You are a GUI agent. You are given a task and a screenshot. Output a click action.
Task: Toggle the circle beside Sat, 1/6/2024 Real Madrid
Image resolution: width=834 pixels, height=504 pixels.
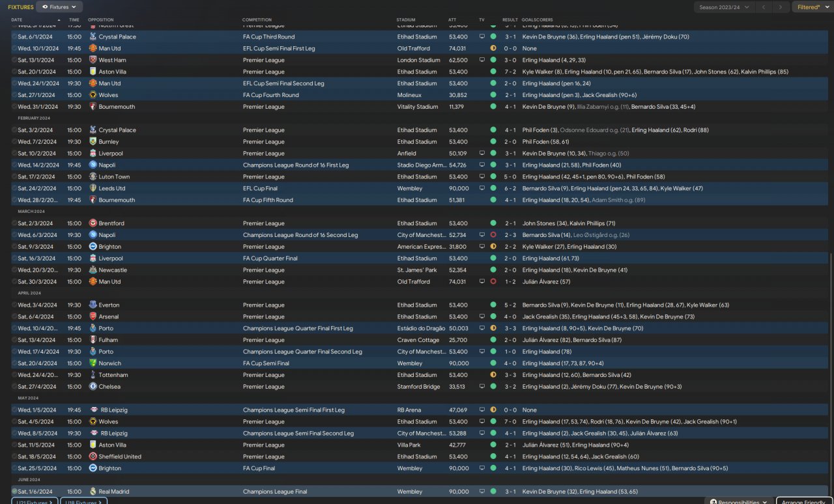pyautogui.click(x=14, y=492)
